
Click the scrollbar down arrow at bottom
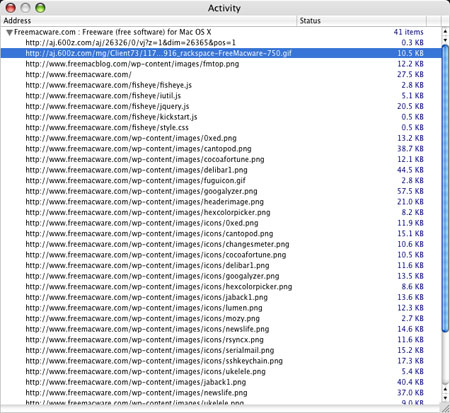445,398
